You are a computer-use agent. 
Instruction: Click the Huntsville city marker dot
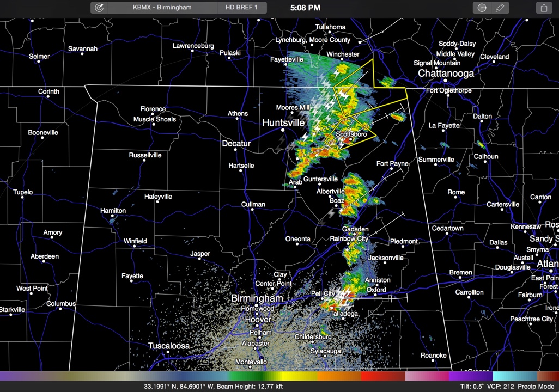click(283, 130)
